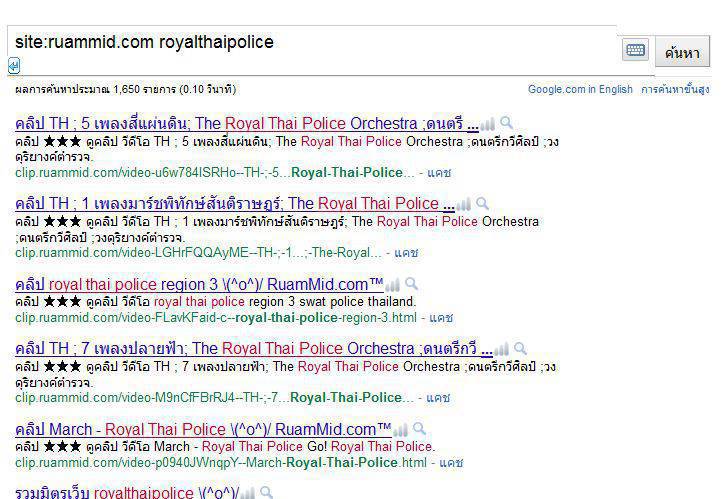Click magnifier preview icon beside 'March - Royal Thai Police' result
Image resolution: width=721 pixels, height=499 pixels.
419,429
